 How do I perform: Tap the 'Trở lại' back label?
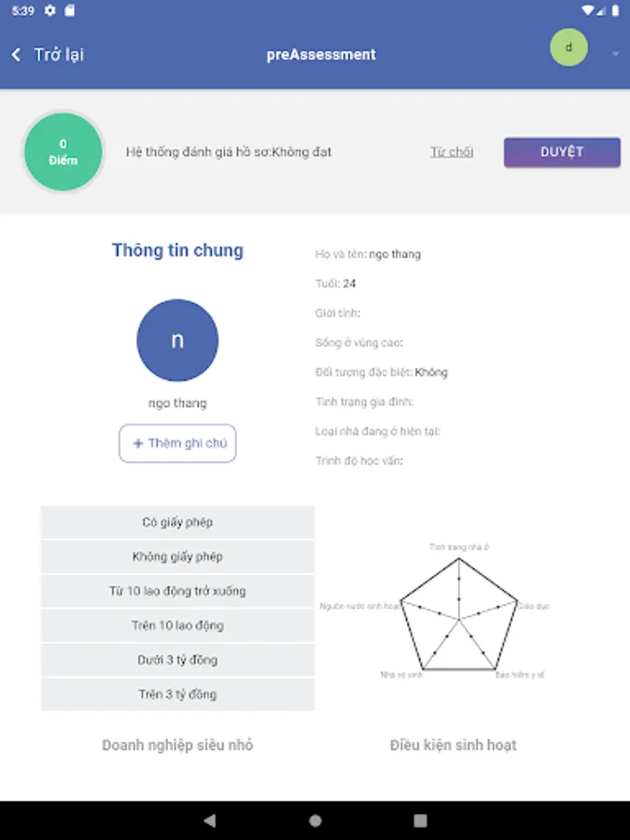[x=59, y=55]
